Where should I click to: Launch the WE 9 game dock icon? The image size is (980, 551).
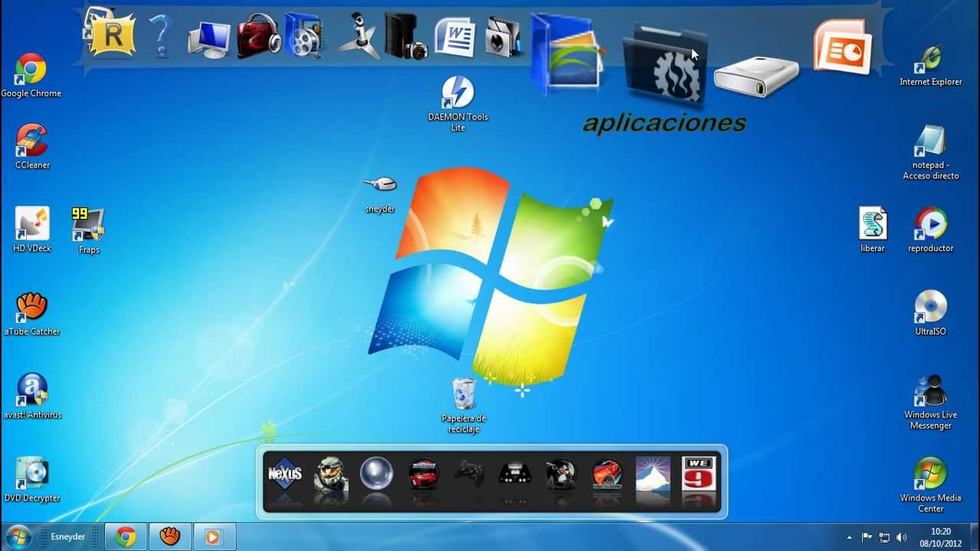coord(698,474)
